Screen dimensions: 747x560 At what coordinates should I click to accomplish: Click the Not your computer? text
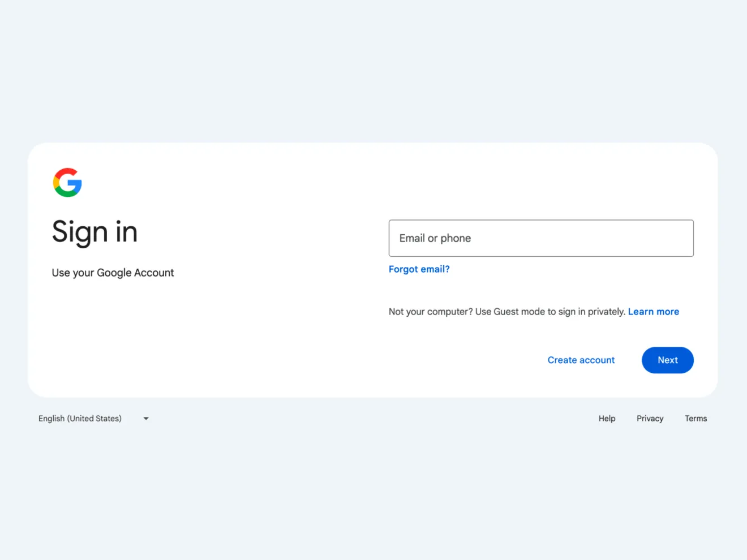coord(431,312)
